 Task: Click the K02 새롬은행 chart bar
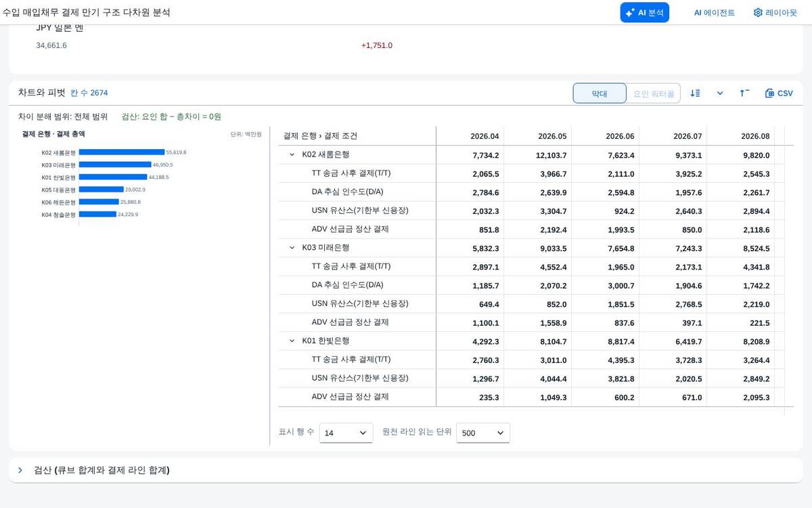pos(122,152)
